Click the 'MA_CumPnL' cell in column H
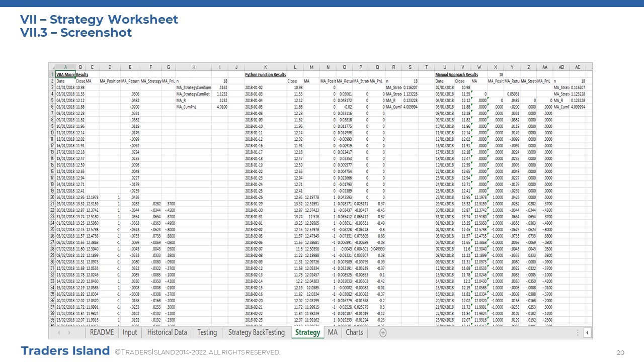 tap(194, 107)
